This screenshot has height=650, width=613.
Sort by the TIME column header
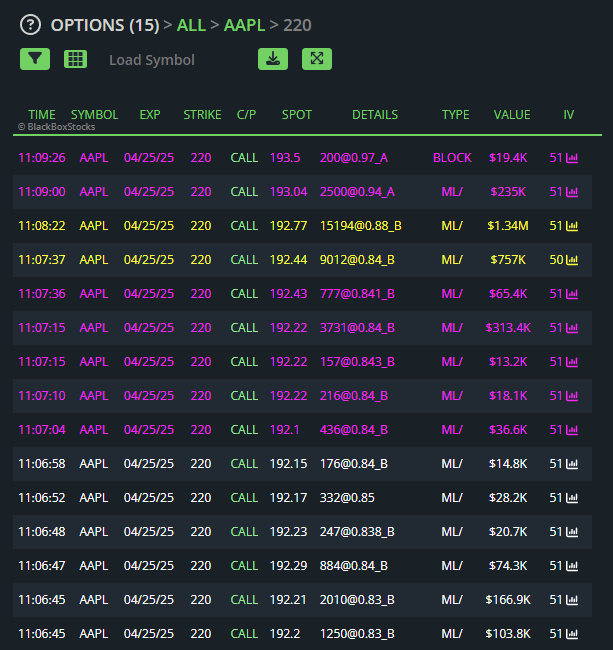coord(42,115)
